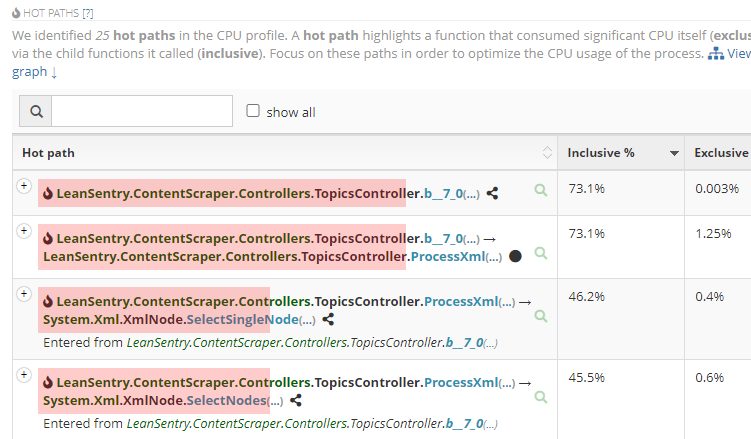This screenshot has height=439, width=751.
Task: Select the 0.6% exclusive value
Action: coord(709,377)
